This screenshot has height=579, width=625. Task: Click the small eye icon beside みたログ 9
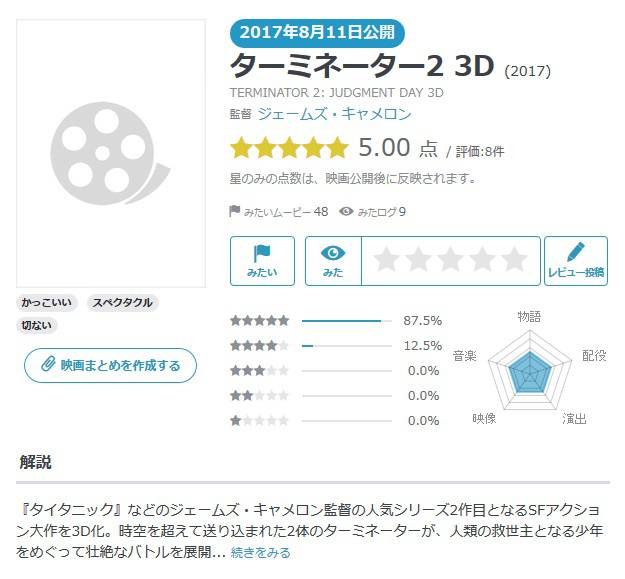click(x=346, y=211)
